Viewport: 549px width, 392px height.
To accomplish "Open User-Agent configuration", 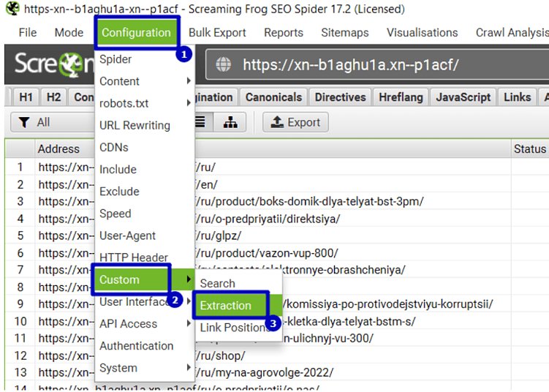I will (x=144, y=235).
